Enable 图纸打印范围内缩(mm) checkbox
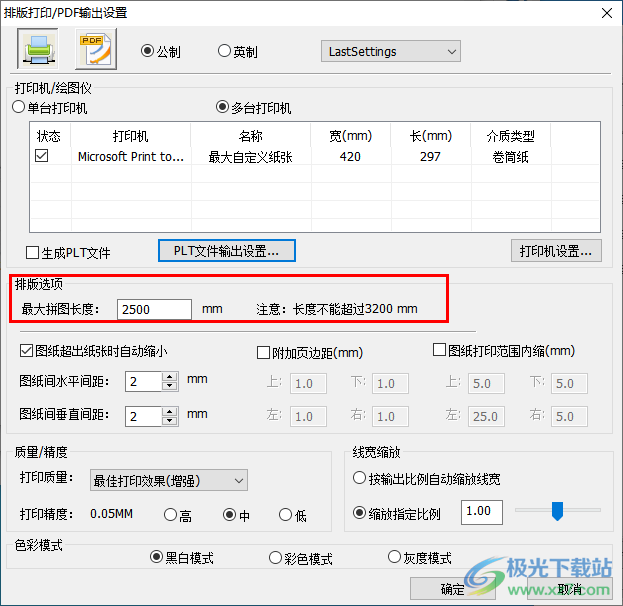The image size is (623, 606). click(439, 350)
